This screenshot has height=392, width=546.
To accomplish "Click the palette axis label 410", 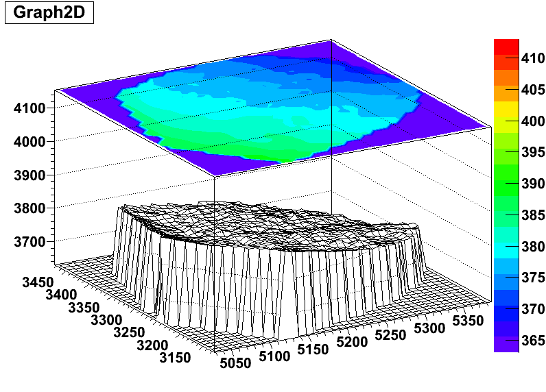I will [x=533, y=58].
